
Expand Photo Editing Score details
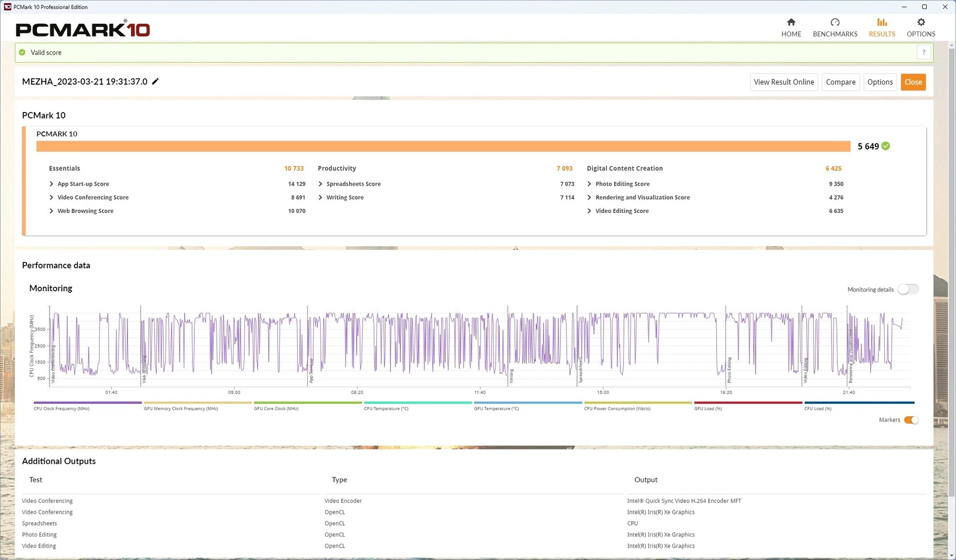(x=589, y=184)
